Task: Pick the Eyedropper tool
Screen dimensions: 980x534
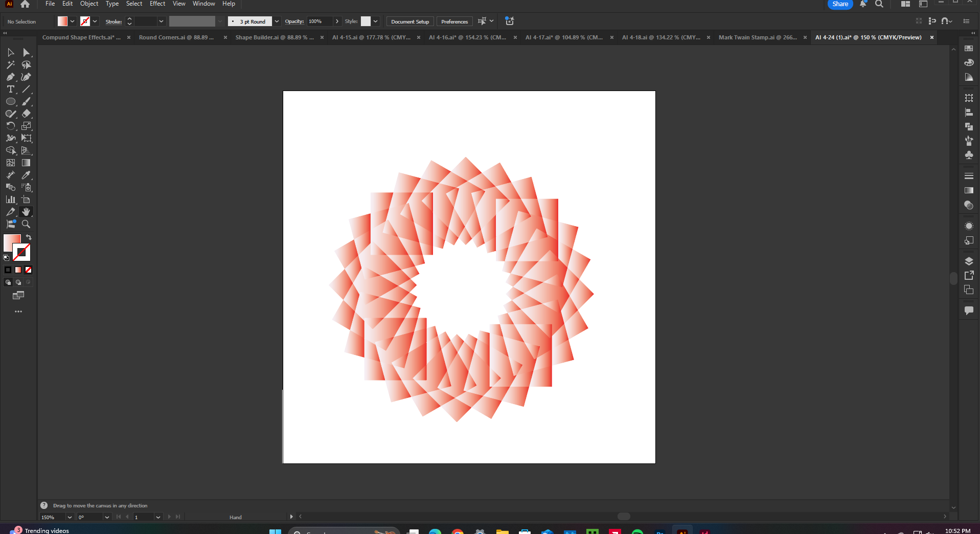Action: pyautogui.click(x=26, y=175)
